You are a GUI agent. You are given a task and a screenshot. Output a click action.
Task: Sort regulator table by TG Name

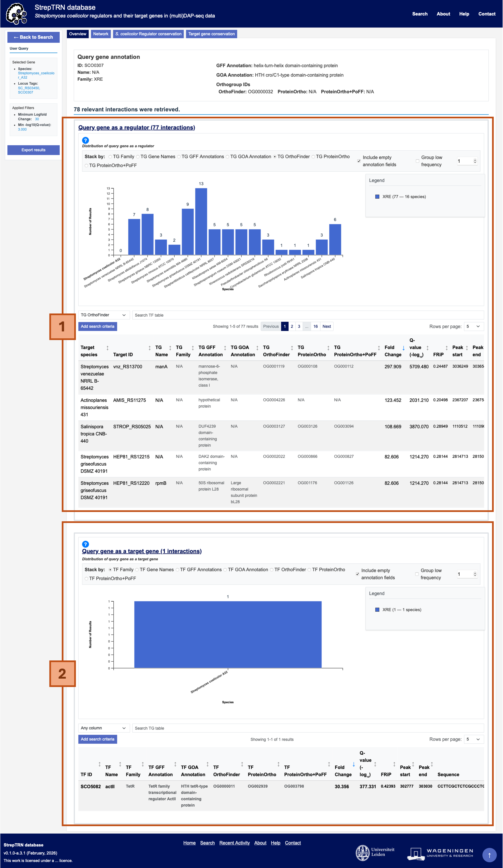click(170, 348)
